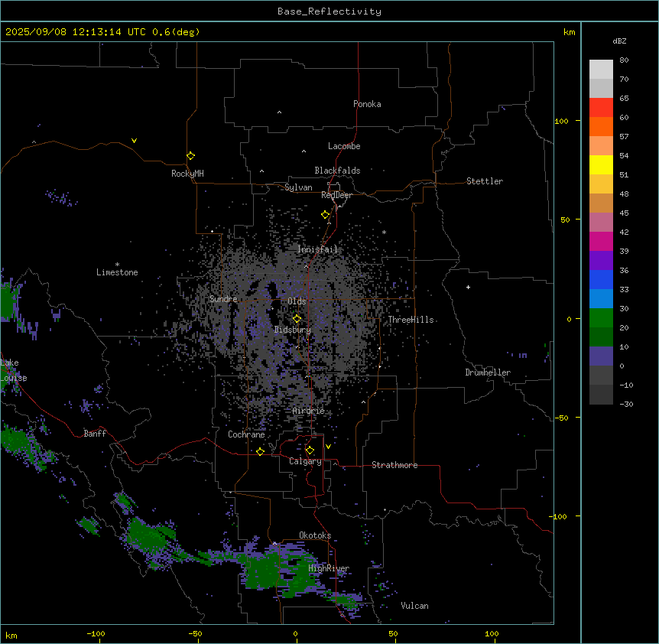Click the dBZ legend heading

(619, 41)
